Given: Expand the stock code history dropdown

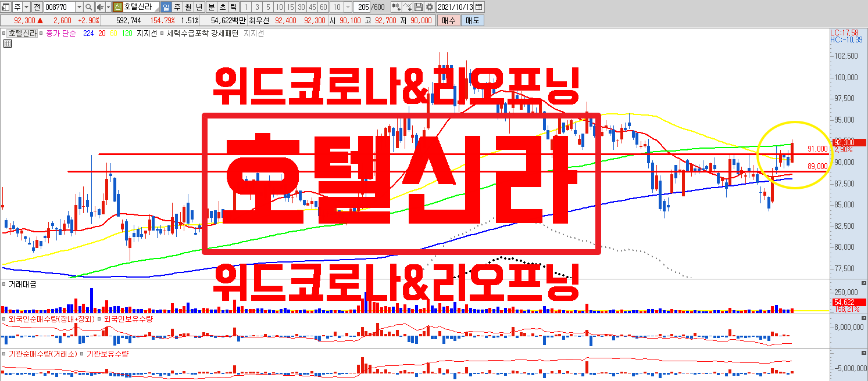Looking at the screenshot, I should point(79,7).
